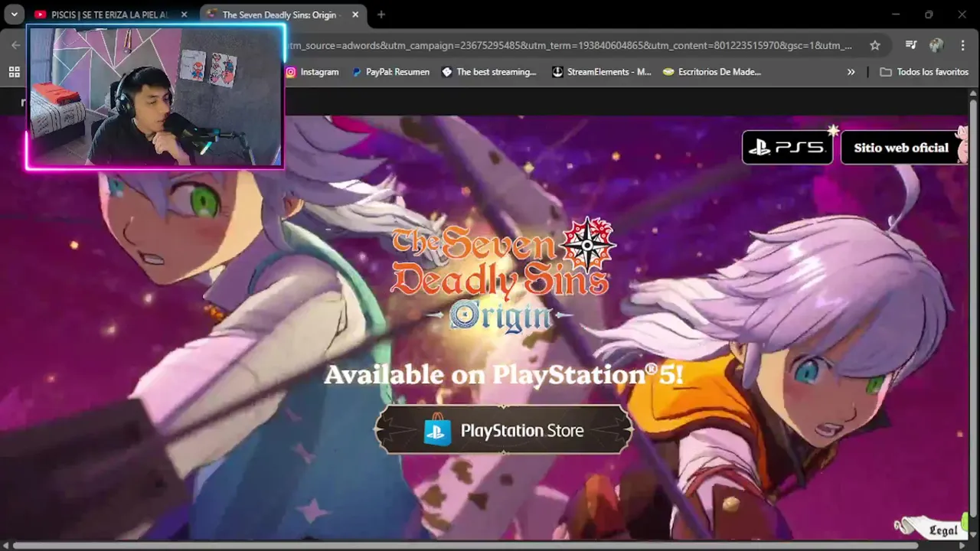980x551 pixels.
Task: Open the tab search dropdown arrow
Action: coord(14,15)
